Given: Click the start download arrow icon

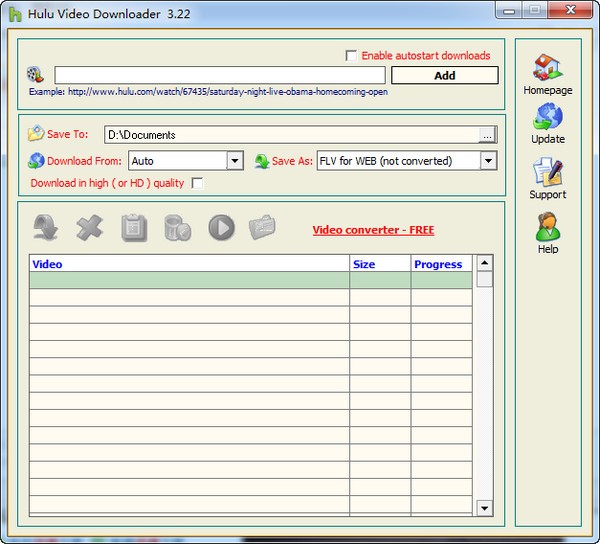Looking at the screenshot, I should coord(46,228).
